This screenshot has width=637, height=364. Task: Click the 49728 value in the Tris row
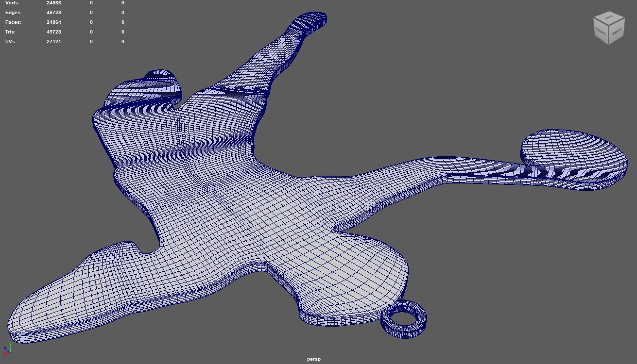point(54,32)
